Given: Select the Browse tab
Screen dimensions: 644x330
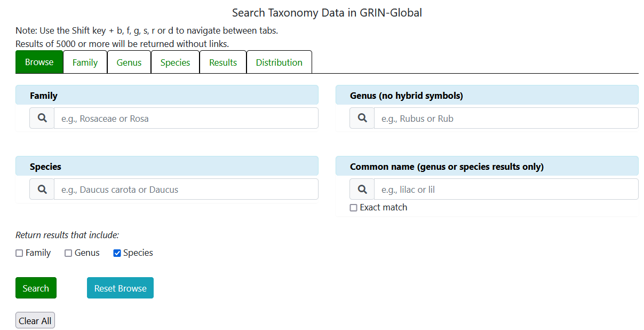Looking at the screenshot, I should (39, 62).
